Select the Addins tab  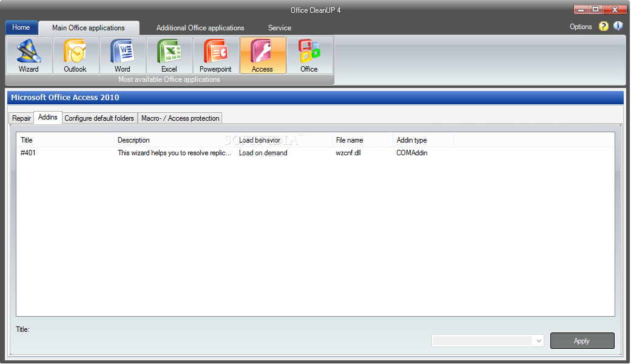[48, 117]
